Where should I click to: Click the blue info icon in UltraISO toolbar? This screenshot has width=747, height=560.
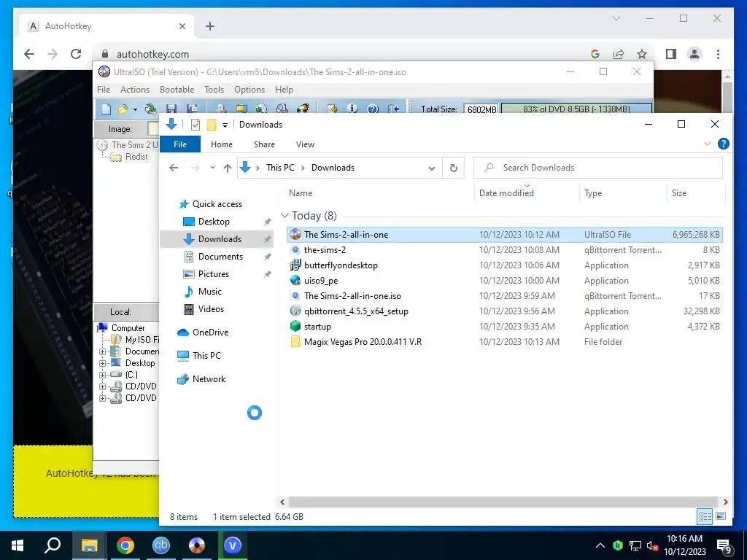tap(352, 109)
